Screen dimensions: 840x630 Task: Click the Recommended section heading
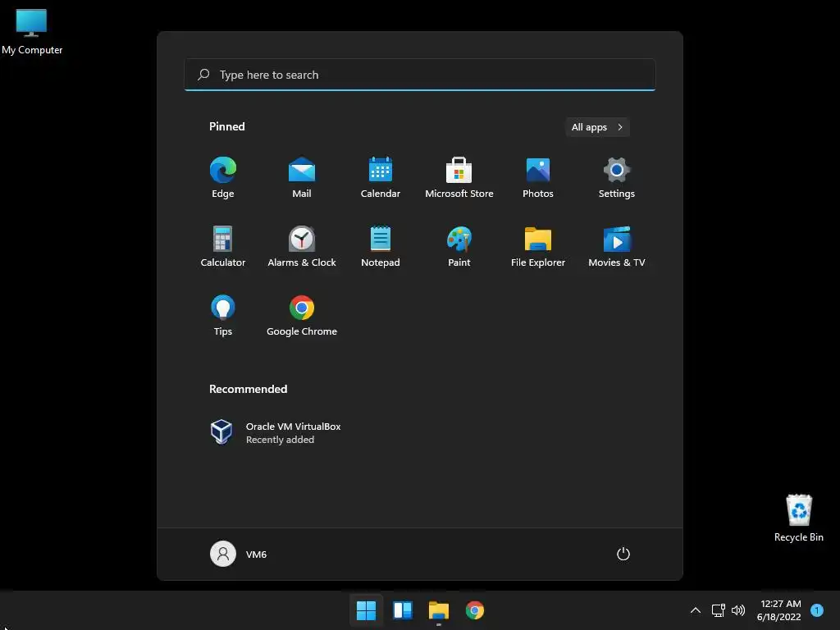pyautogui.click(x=248, y=389)
